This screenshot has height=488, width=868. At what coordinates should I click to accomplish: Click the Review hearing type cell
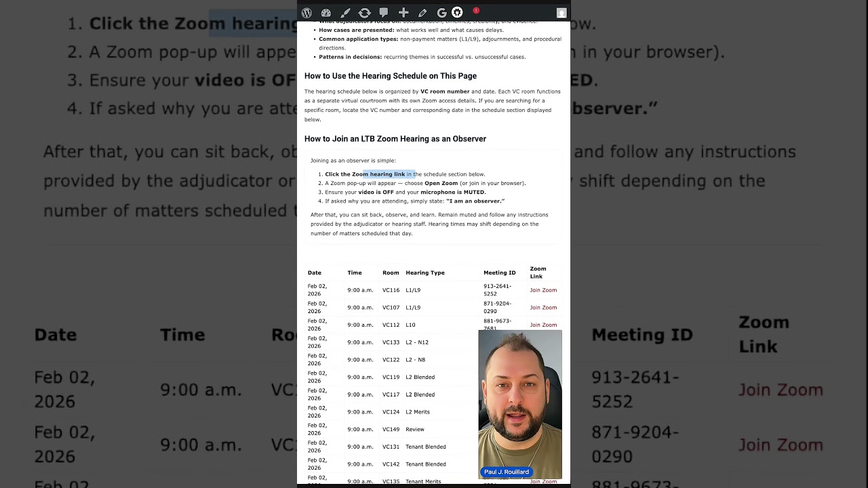point(415,429)
